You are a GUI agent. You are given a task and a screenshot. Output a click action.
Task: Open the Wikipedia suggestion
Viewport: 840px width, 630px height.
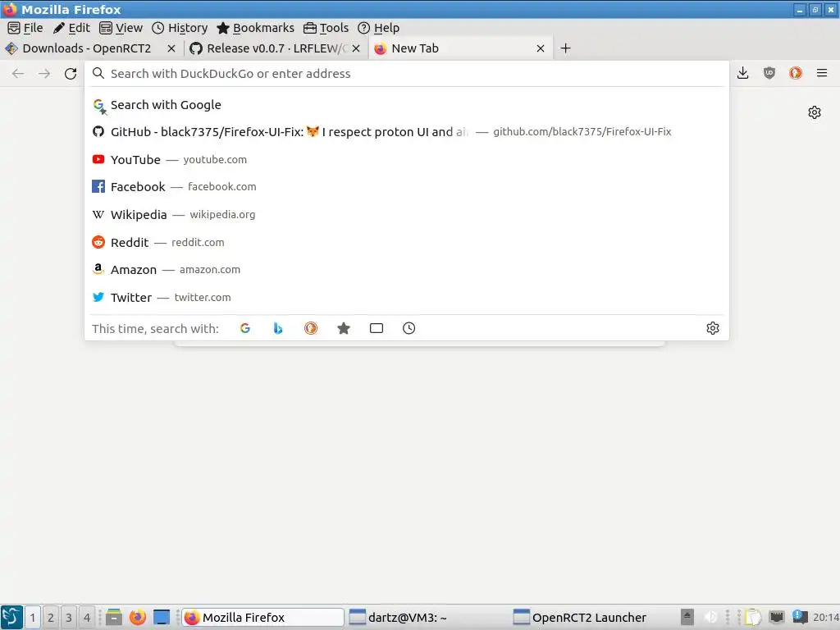[x=407, y=215]
